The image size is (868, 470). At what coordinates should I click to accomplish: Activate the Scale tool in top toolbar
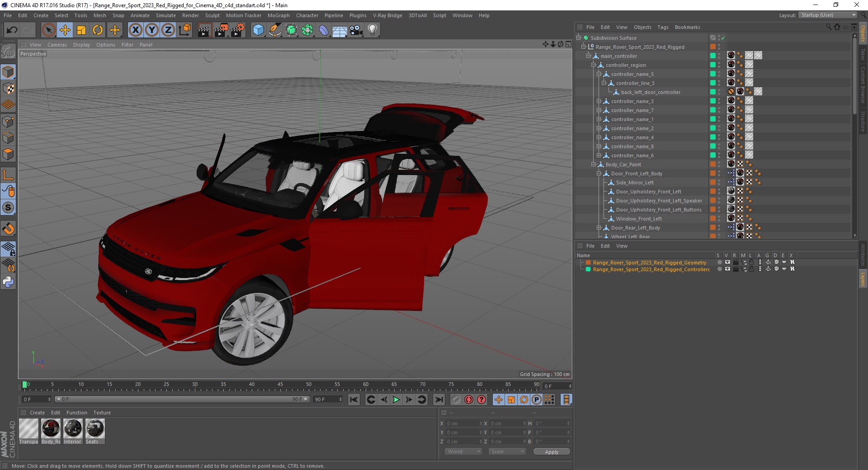click(81, 30)
